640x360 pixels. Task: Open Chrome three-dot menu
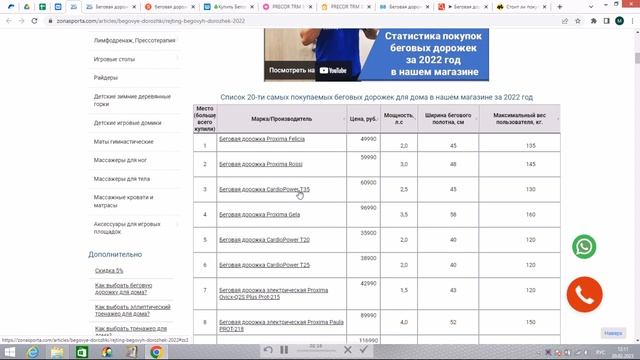632,21
